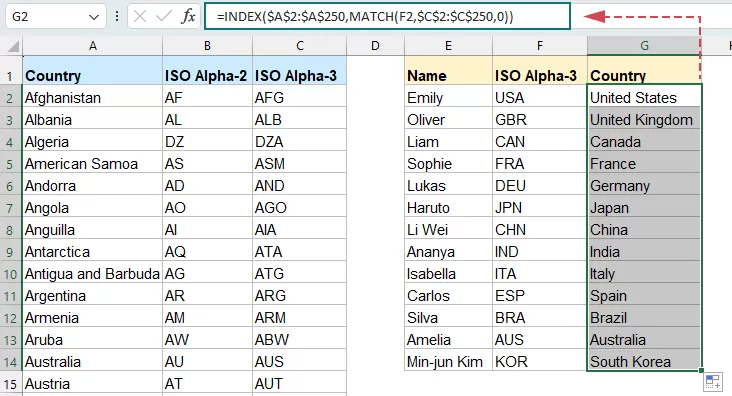
Task: Select row 5 header
Action: pos(10,164)
